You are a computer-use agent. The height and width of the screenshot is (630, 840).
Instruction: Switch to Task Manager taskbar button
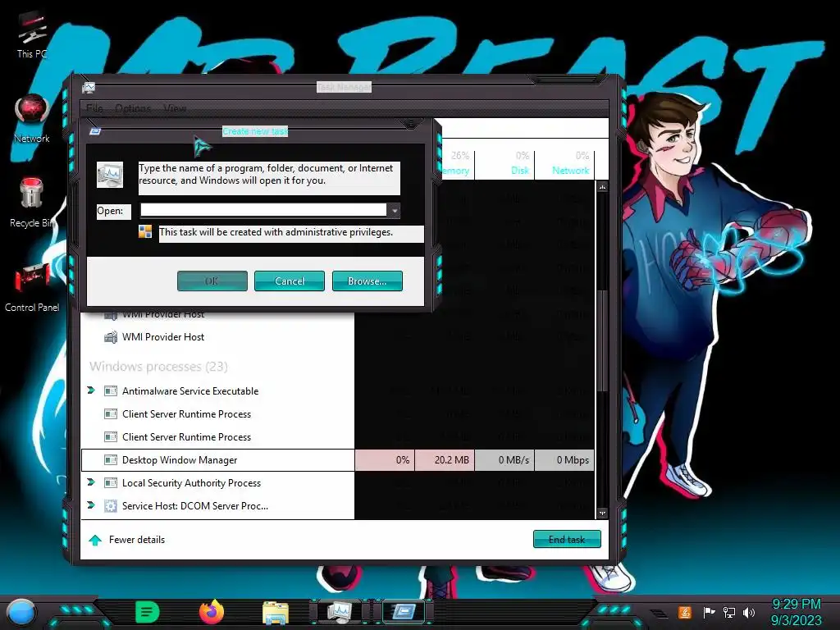[340, 611]
